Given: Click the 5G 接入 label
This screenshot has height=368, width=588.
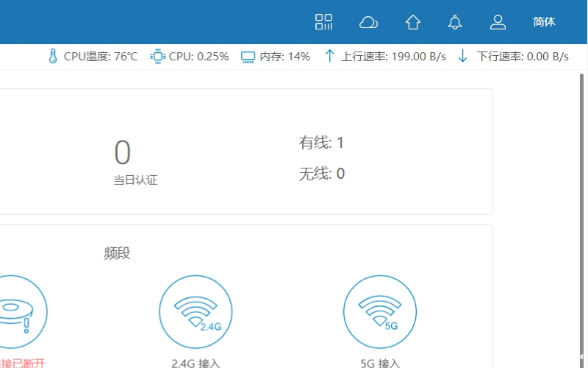Looking at the screenshot, I should tap(380, 363).
